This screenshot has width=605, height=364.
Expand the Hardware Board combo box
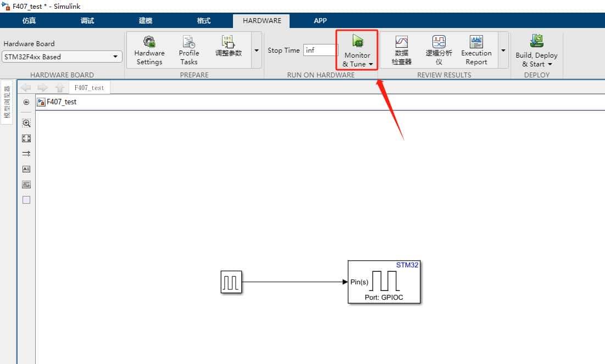pyautogui.click(x=115, y=57)
